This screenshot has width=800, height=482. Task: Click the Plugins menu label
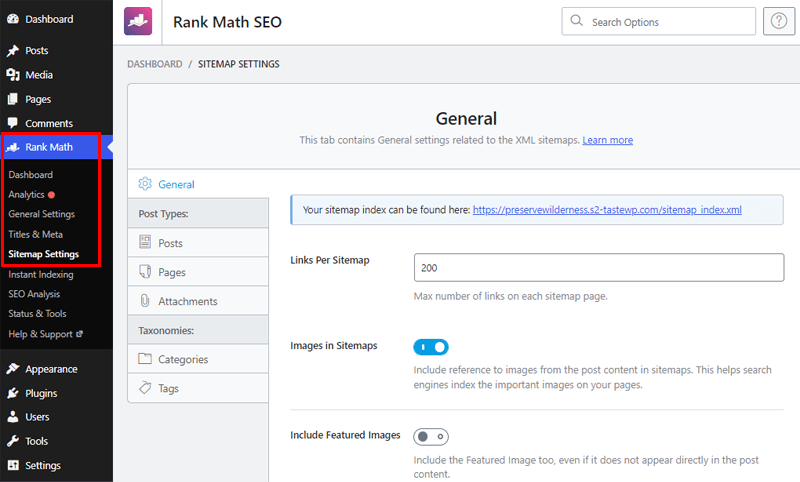pyautogui.click(x=41, y=393)
